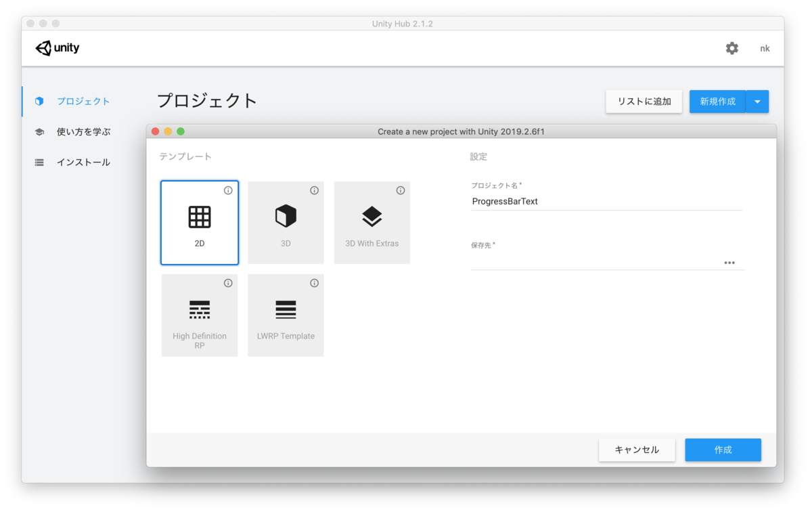Select the 2D template card
812x514 pixels.
point(200,223)
